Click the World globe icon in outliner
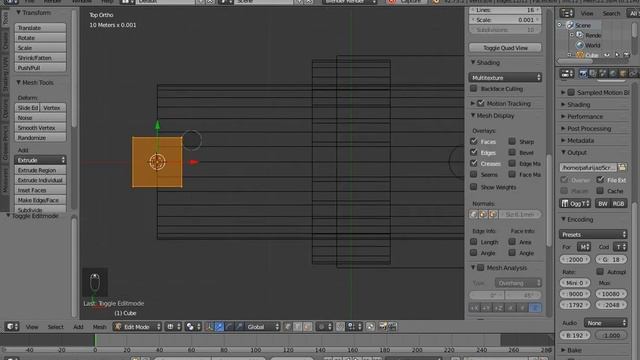The width and height of the screenshot is (640, 360). pos(580,45)
